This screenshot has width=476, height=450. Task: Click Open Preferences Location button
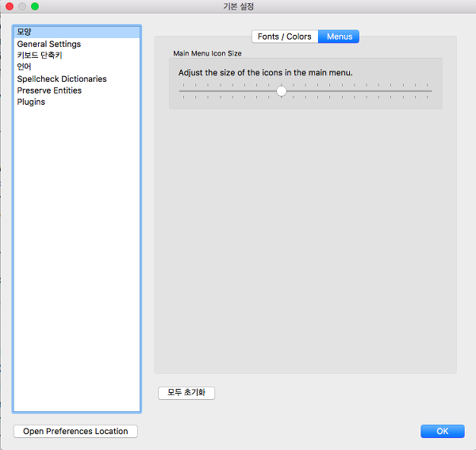click(75, 431)
